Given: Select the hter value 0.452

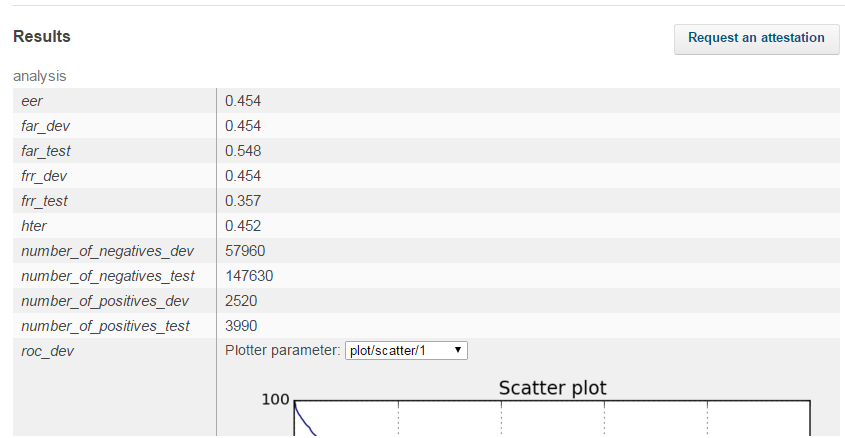Looking at the screenshot, I should point(243,225).
